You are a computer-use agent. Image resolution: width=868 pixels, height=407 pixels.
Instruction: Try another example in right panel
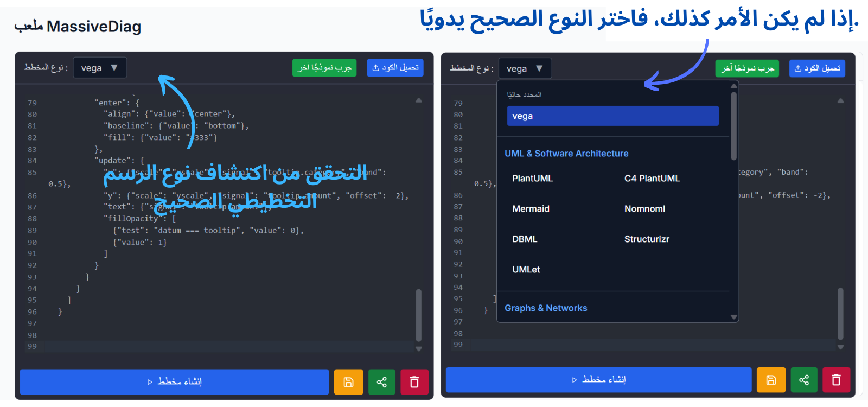tap(747, 68)
